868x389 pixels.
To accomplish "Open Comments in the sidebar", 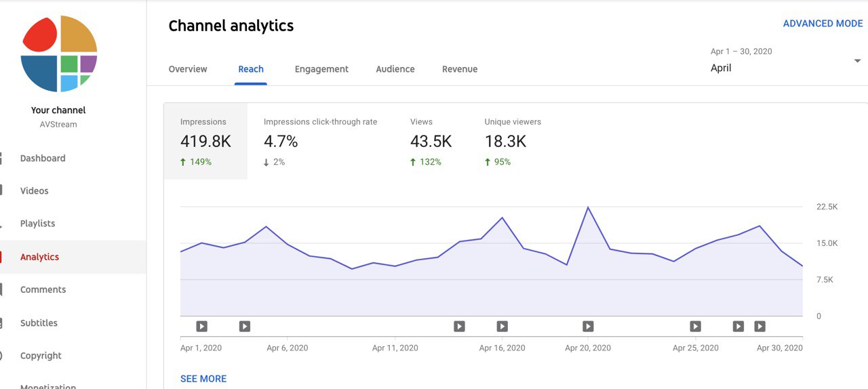I will pos(43,290).
